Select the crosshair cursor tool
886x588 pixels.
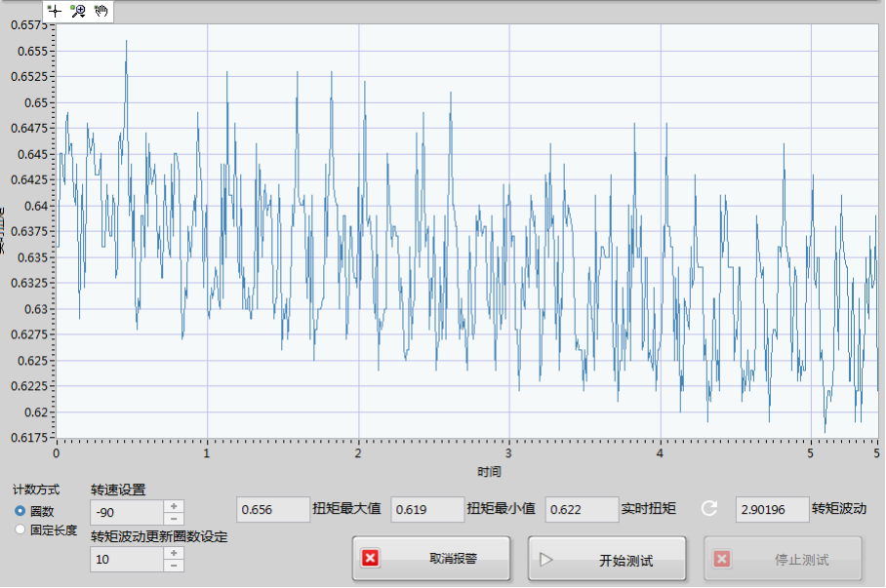point(55,12)
